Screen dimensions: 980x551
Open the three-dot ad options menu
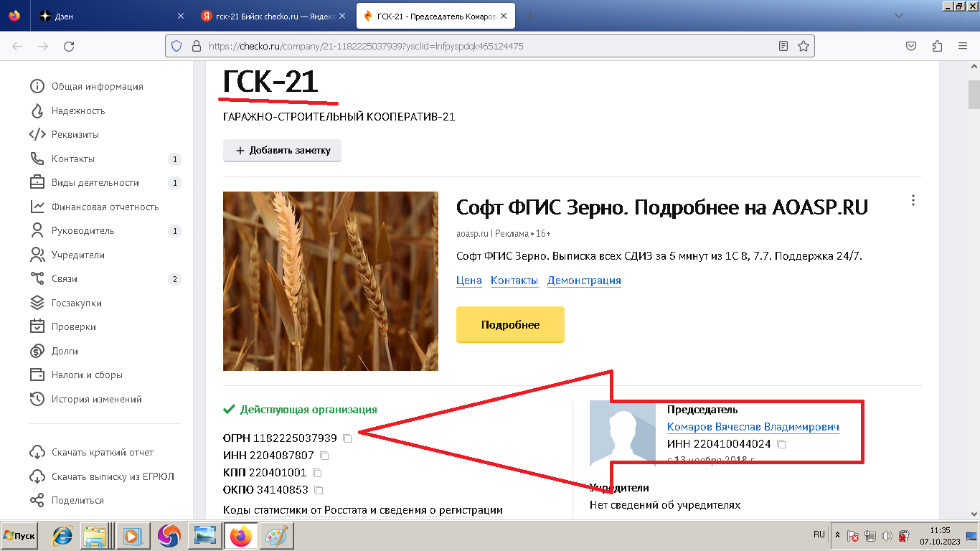(x=913, y=200)
